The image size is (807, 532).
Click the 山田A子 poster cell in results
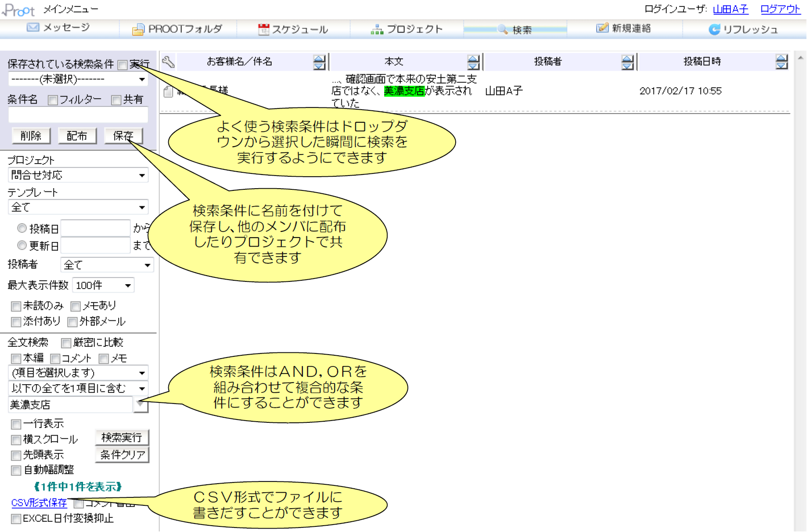[504, 91]
